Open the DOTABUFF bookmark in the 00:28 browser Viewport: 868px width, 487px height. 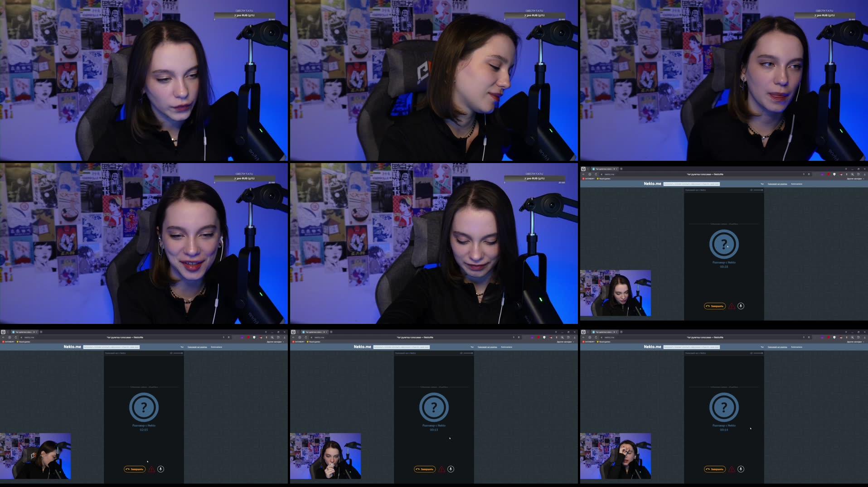tap(589, 178)
